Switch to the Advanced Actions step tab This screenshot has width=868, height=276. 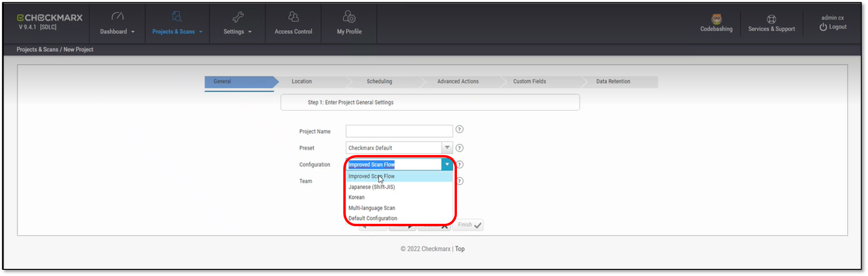(x=462, y=82)
